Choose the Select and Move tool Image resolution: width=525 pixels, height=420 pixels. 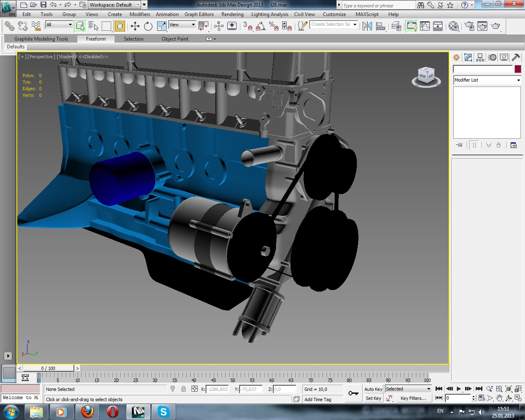point(135,26)
